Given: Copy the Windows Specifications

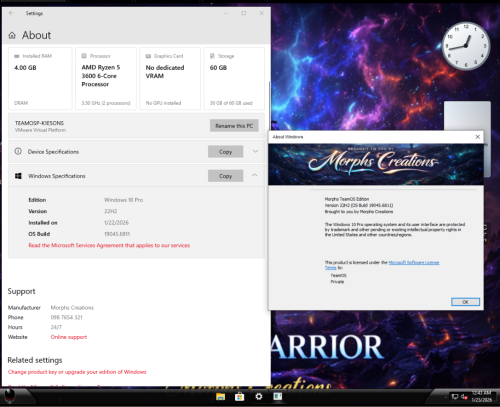Looking at the screenshot, I should tap(225, 176).
